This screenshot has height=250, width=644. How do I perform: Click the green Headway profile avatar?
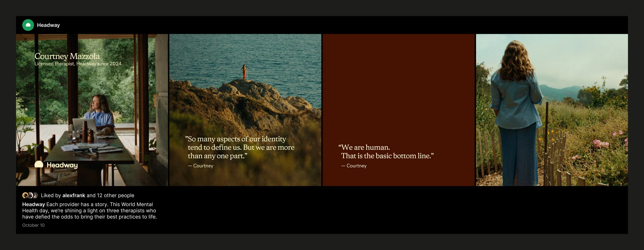[28, 25]
